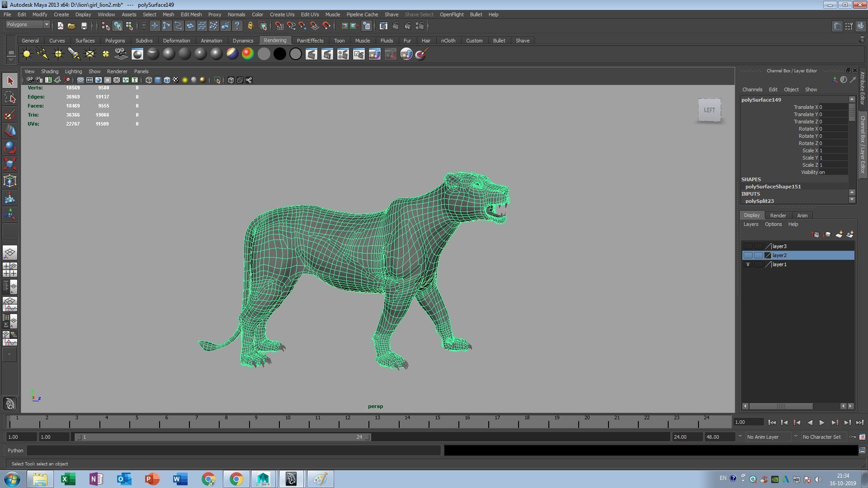The image size is (868, 488).
Task: Expand the shelf options arrow at left
Action: (11, 60)
